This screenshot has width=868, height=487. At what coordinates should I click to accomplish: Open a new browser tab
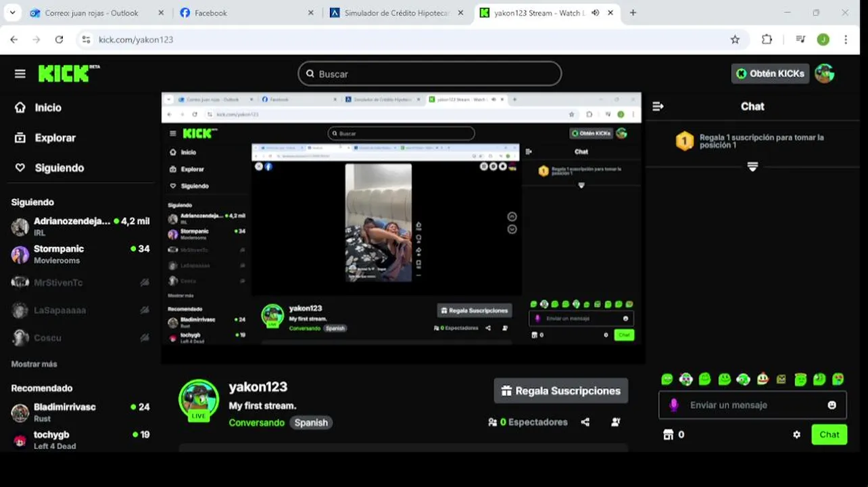click(633, 13)
